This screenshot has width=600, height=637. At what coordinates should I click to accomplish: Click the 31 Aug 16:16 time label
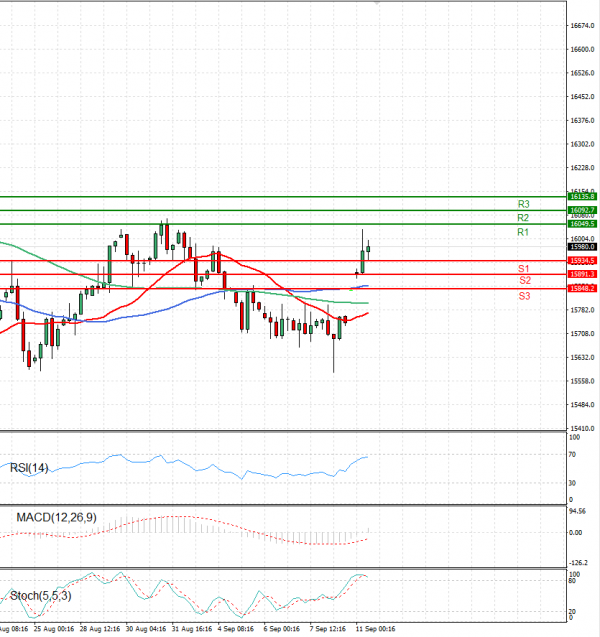[192, 629]
